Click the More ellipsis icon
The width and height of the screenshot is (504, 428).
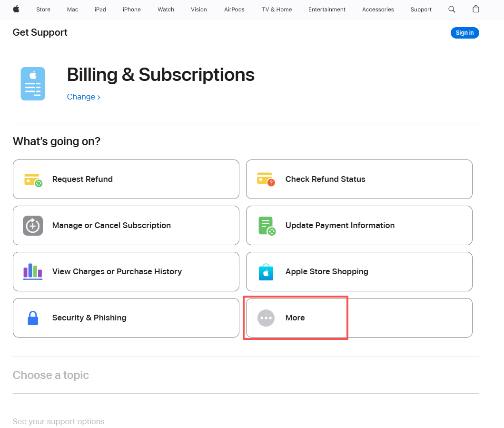266,318
